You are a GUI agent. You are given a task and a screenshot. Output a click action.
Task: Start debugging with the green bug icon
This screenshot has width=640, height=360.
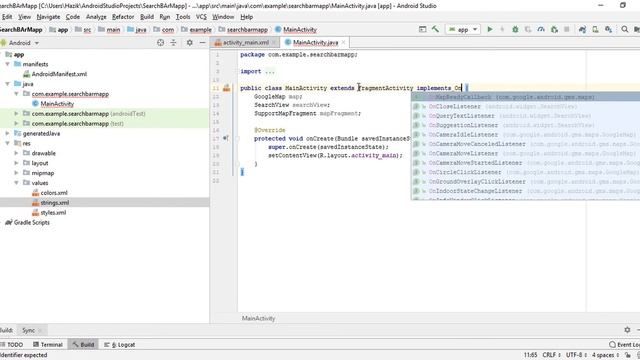click(515, 29)
